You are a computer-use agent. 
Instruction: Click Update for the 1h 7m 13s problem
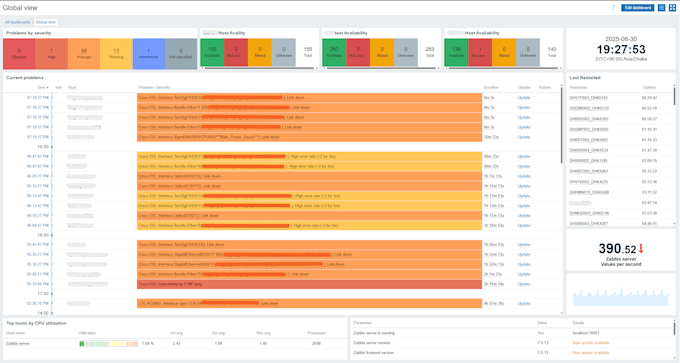(524, 177)
